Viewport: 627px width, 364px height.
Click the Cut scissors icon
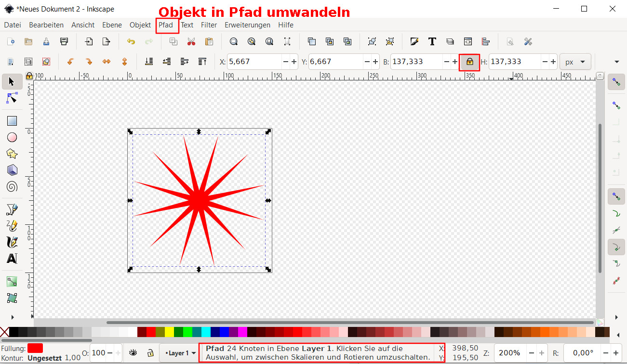[191, 41]
